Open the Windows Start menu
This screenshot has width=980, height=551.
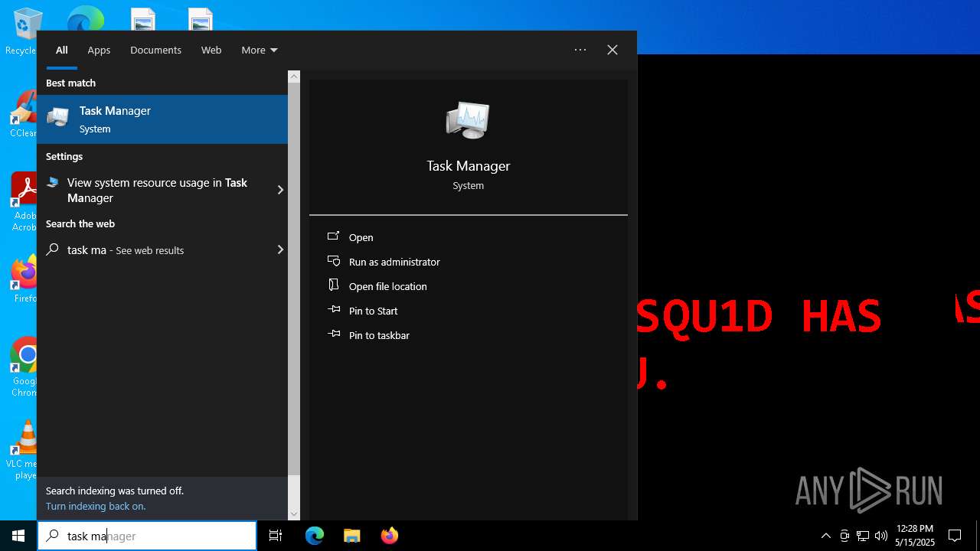18,536
